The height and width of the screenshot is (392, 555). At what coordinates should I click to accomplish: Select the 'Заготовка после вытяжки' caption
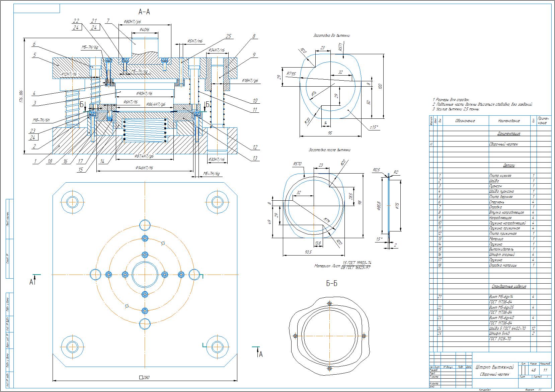tap(329, 150)
